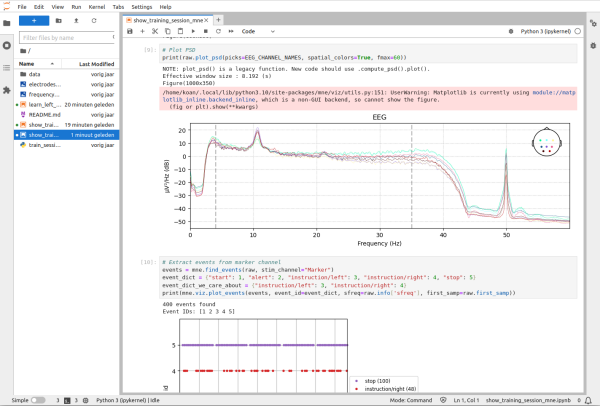Click the cut cell scissors icon
This screenshot has width=600, height=406.
tap(156, 32)
